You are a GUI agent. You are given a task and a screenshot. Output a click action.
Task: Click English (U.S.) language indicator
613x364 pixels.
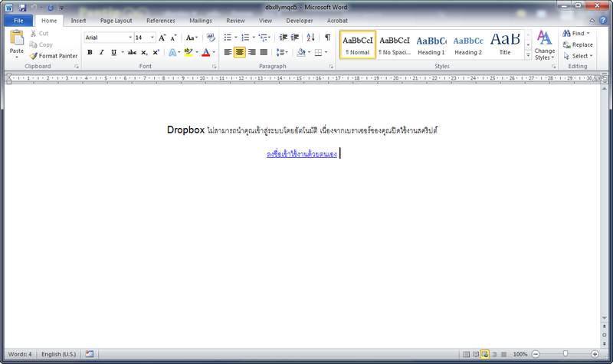[59, 354]
